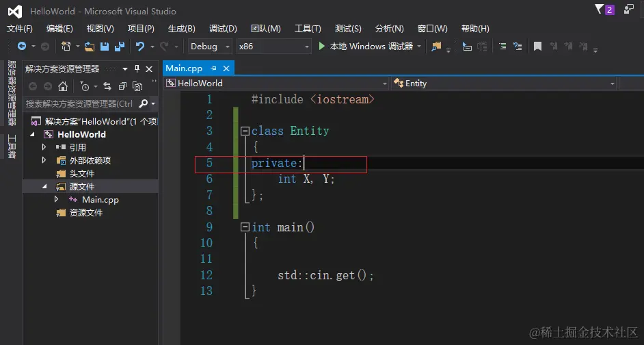This screenshot has width=644, height=345.
Task: Click the Home icon in Solution Explorer
Action: pos(63,86)
